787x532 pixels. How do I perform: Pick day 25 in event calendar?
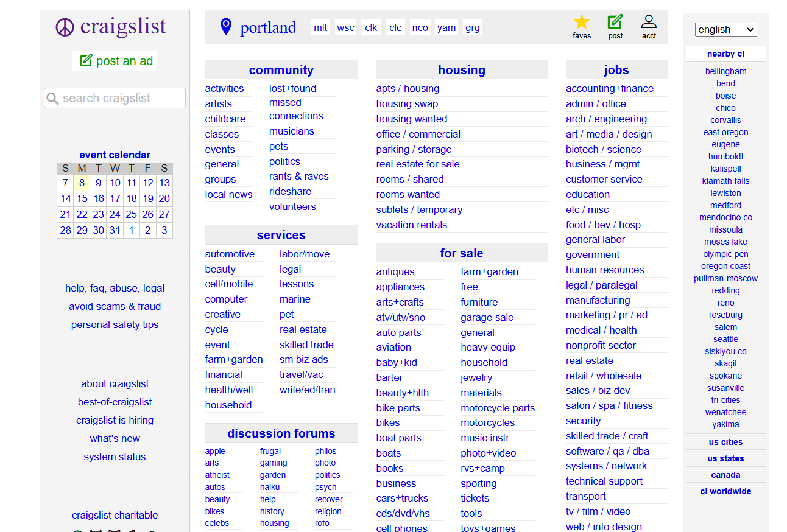coord(131,214)
